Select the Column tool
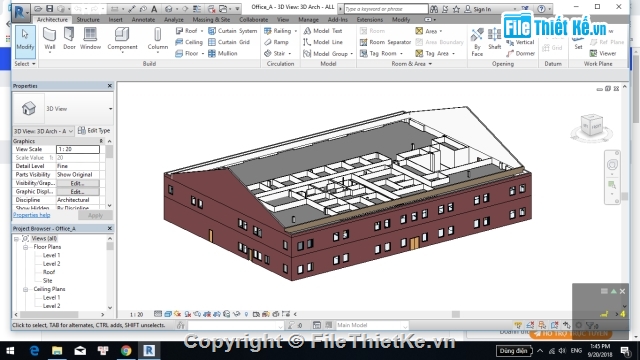 pos(158,40)
